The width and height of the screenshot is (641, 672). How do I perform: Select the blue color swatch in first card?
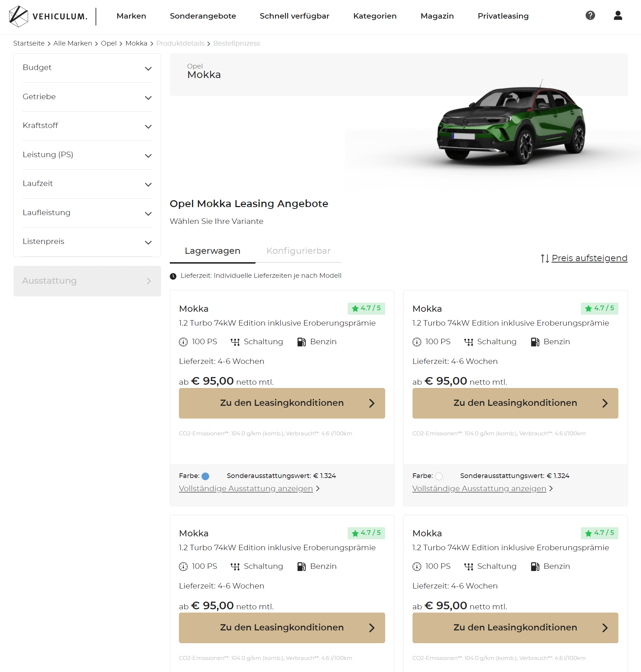point(206,476)
